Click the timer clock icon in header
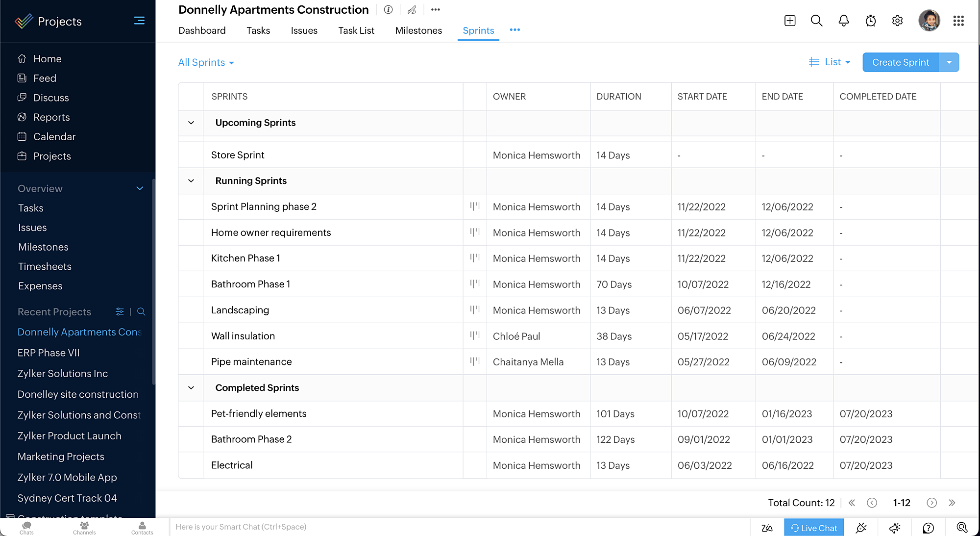Screen dimensions: 980x536 point(870,21)
